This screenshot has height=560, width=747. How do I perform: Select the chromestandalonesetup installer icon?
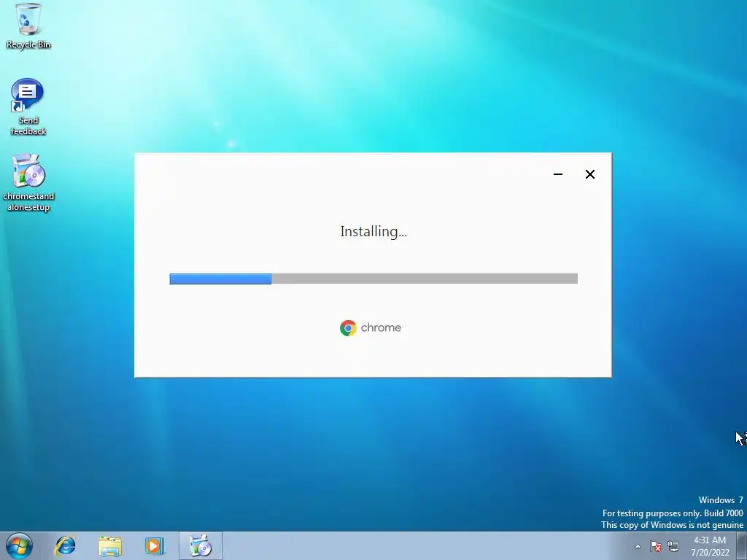click(x=28, y=183)
